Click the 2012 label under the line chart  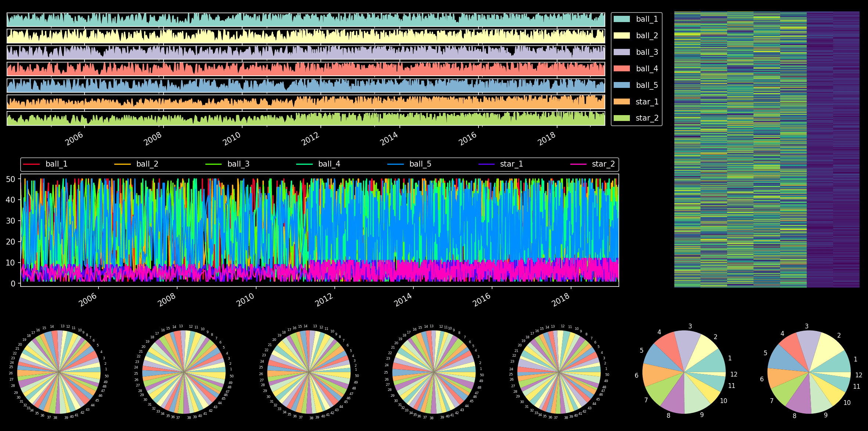pyautogui.click(x=324, y=300)
